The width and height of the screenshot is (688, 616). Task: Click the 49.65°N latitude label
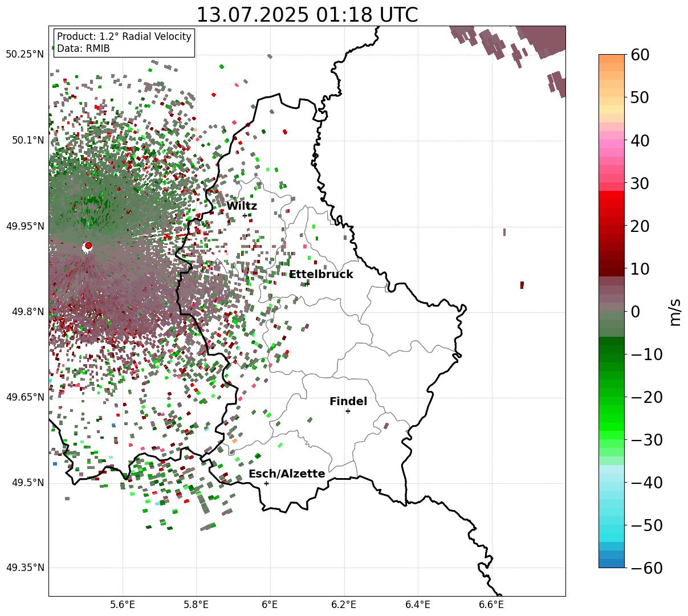(25, 397)
